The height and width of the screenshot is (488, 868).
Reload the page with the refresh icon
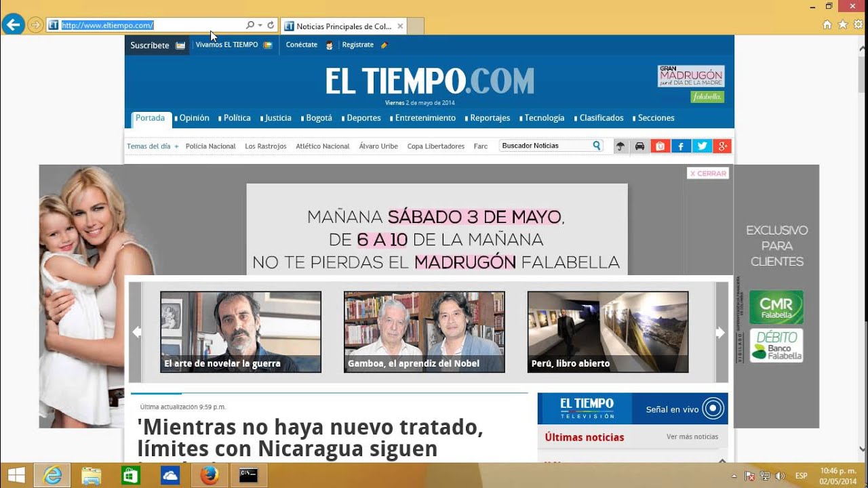click(x=271, y=26)
